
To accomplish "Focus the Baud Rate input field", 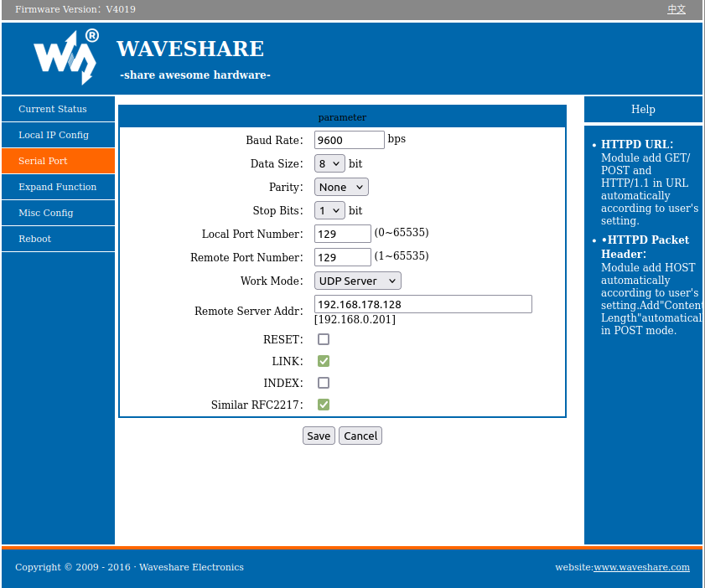I will tap(349, 140).
